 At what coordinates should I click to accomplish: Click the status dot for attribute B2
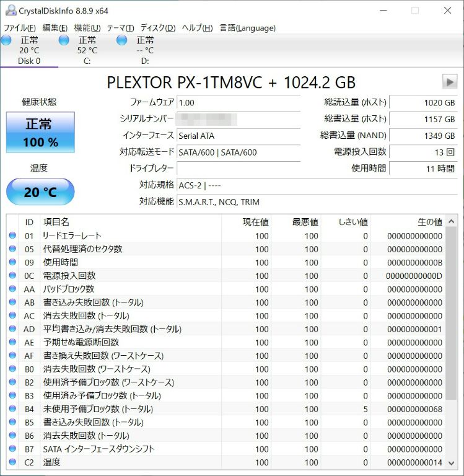pos(12,382)
